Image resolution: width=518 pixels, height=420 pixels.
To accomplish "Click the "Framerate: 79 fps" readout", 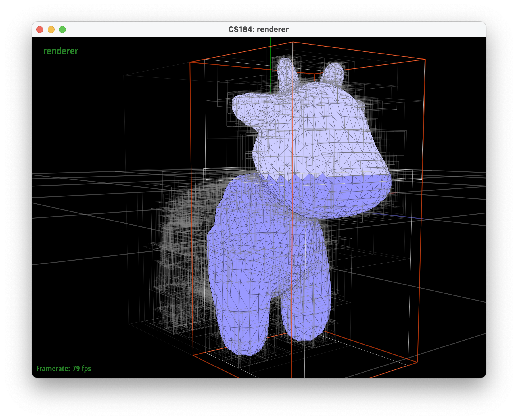I will click(x=64, y=368).
